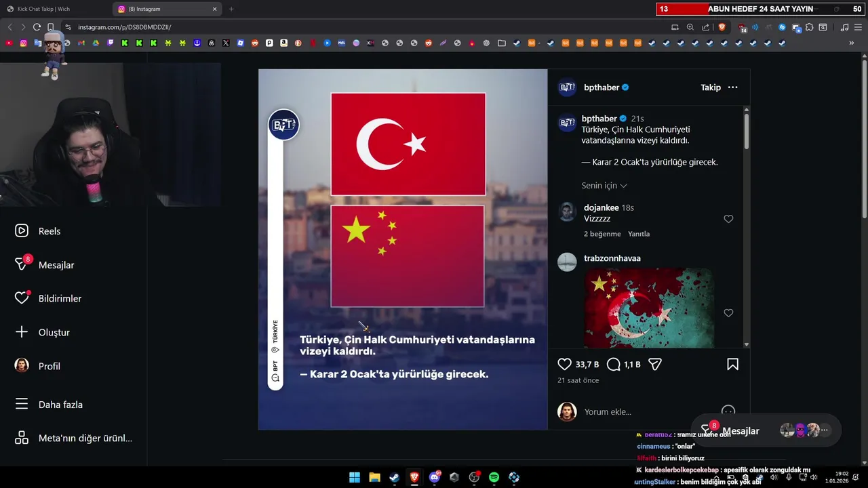The height and width of the screenshot is (488, 868).
Task: Open Mesajlar in the left sidebar
Action: (x=44, y=265)
